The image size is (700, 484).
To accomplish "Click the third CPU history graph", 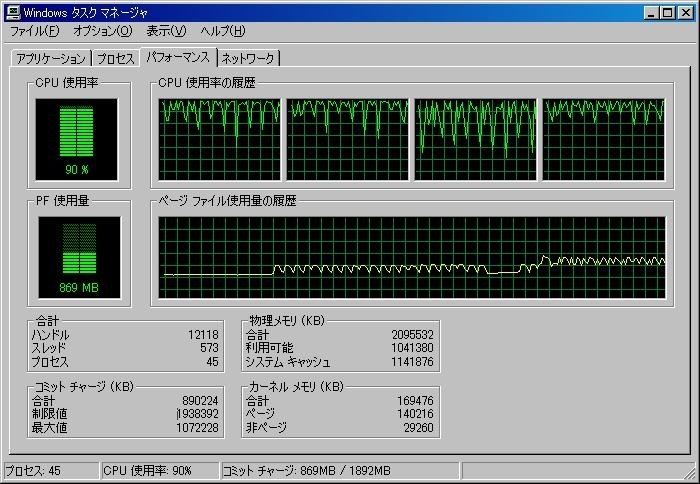I will [475, 139].
